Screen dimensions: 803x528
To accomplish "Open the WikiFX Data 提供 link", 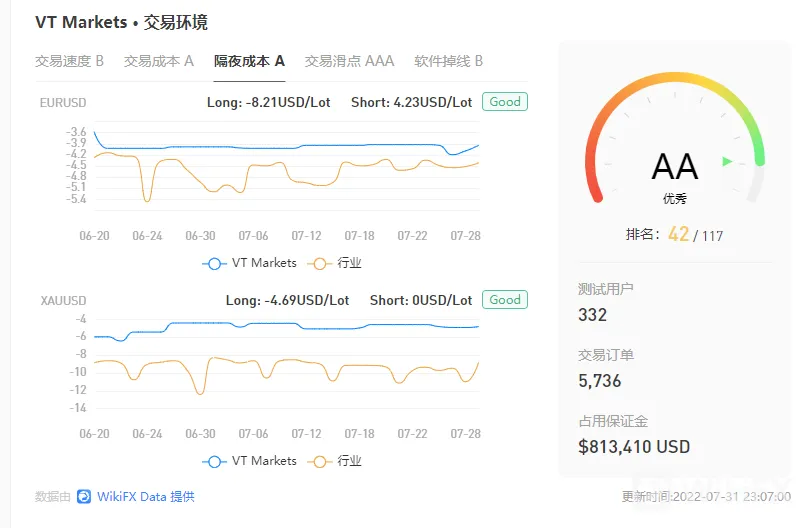I will click(145, 496).
